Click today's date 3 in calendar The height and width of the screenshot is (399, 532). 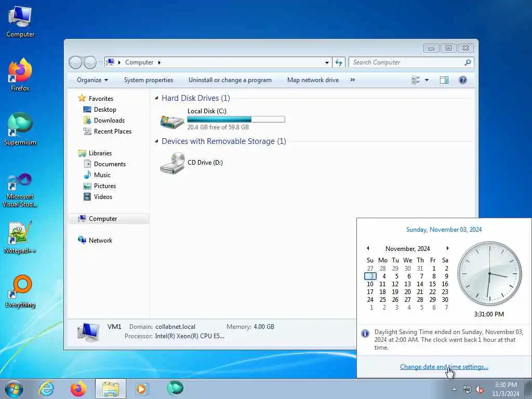tap(370, 276)
